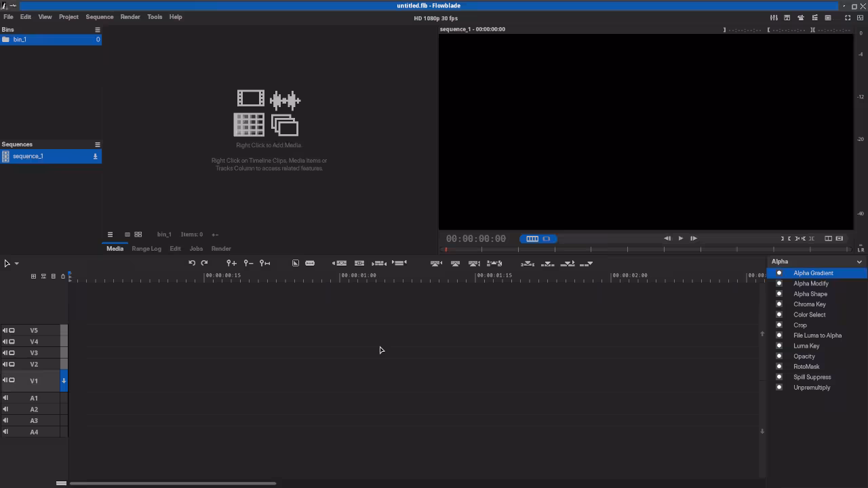Switch monitor to clip display button

tap(547, 239)
